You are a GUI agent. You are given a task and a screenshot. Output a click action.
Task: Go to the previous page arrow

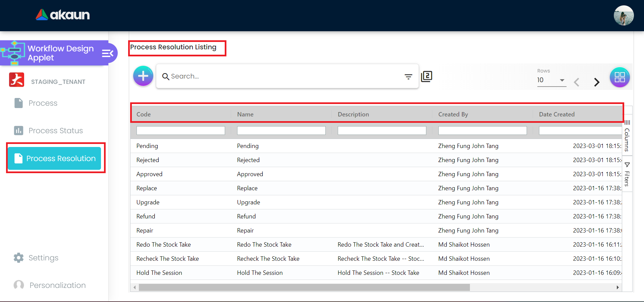[577, 82]
